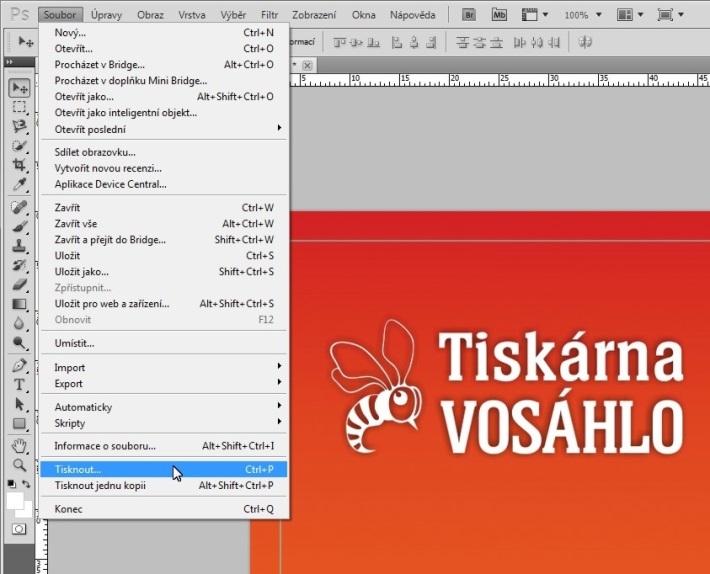
Task: Select the Lasso tool
Action: click(19, 126)
